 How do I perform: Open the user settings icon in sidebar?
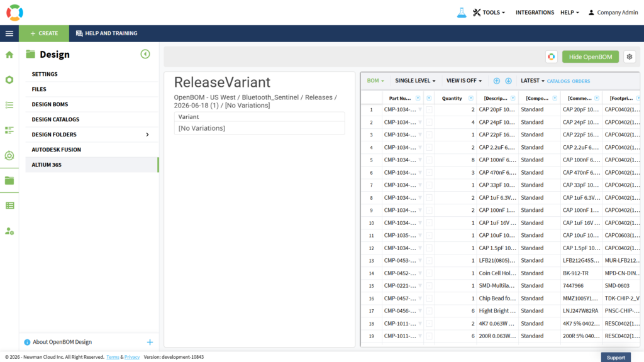tap(9, 231)
